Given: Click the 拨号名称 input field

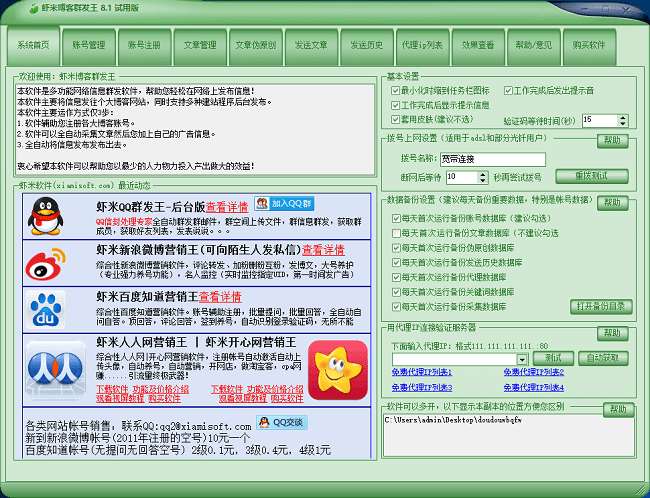Looking at the screenshot, I should [493, 159].
